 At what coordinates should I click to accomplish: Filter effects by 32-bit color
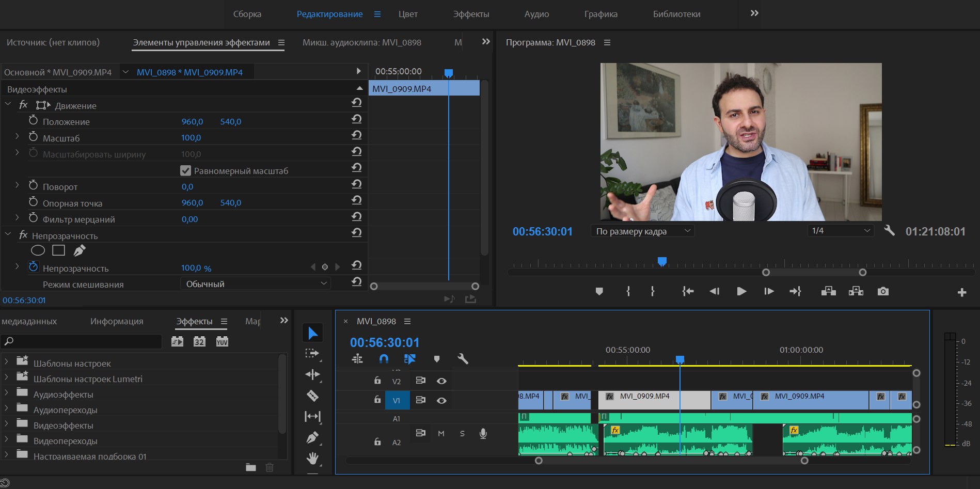click(199, 341)
